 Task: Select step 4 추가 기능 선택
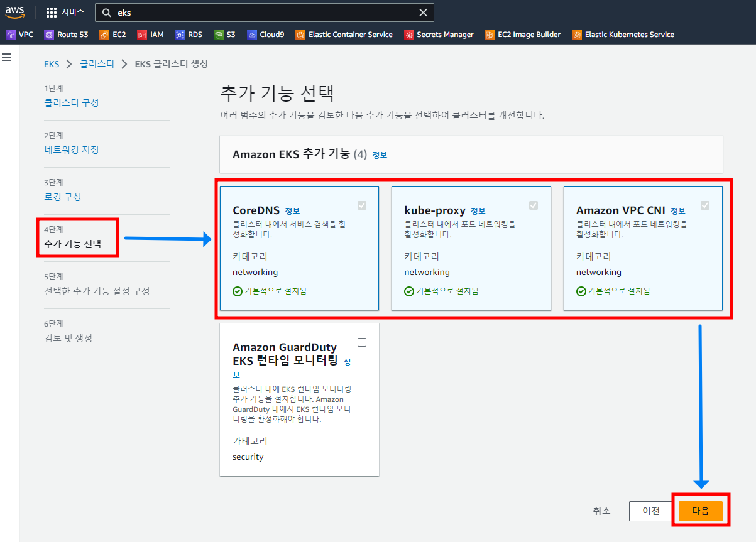pos(72,244)
